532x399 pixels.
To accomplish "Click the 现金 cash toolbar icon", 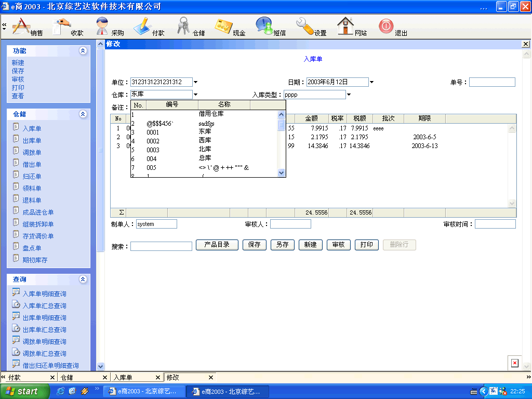I will point(223,26).
